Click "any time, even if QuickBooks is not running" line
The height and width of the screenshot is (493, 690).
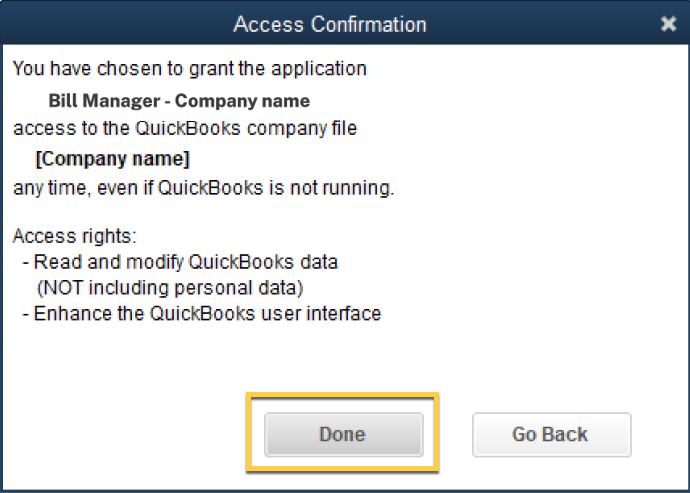click(203, 187)
